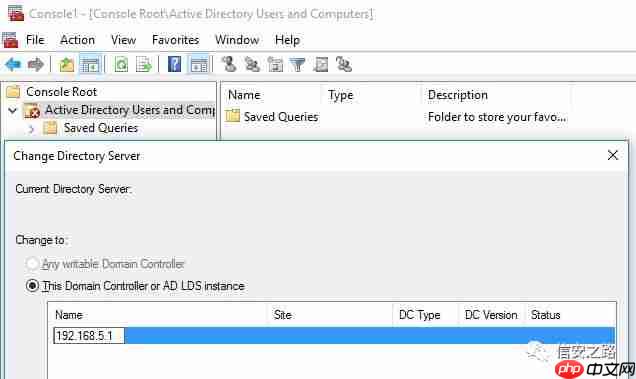The height and width of the screenshot is (379, 636).
Task: Open Help with the question mark icon
Action: pos(174,65)
